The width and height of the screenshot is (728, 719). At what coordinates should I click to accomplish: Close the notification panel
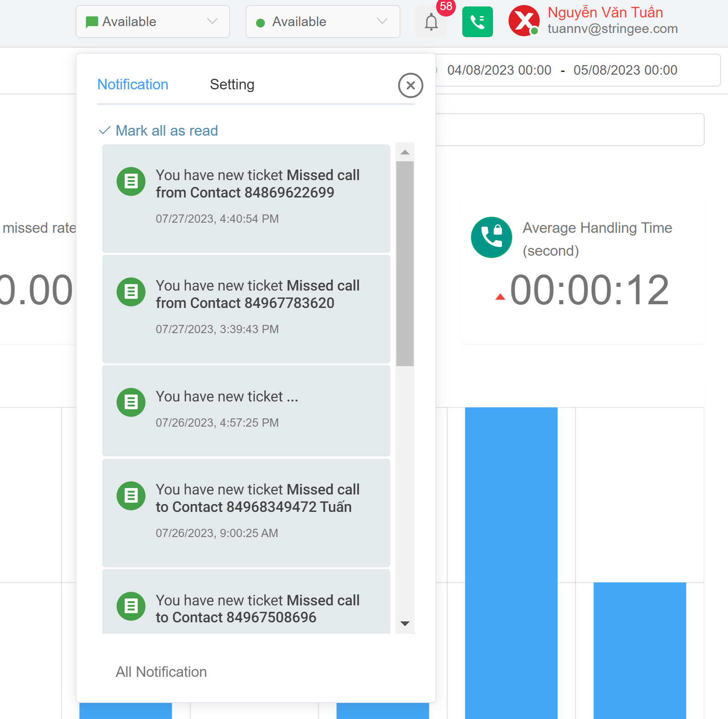(410, 85)
